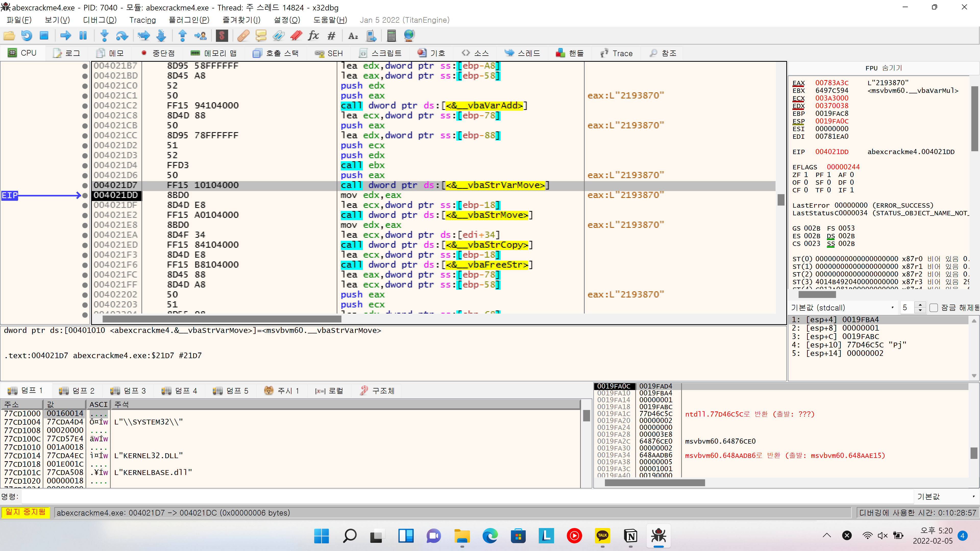Click the EAX register value 00783A3C

(832, 83)
